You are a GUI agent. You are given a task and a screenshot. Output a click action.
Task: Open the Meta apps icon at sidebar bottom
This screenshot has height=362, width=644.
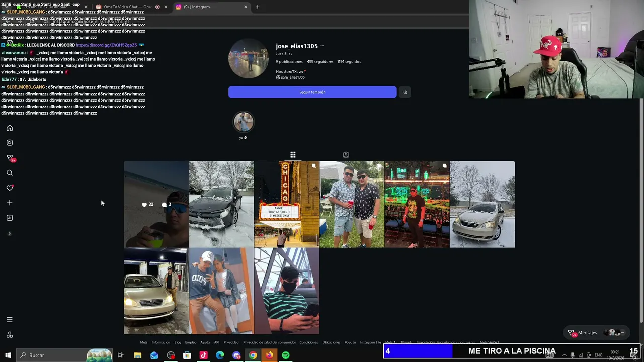click(10, 335)
